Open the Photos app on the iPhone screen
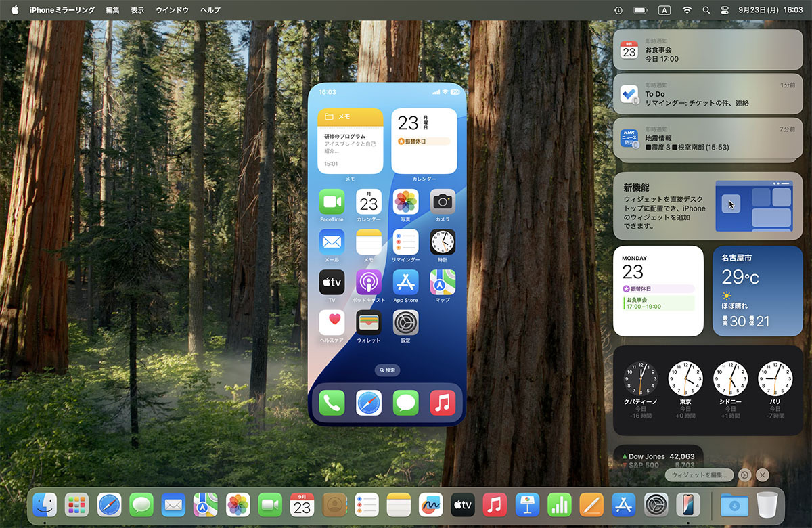Screen dimensions: 812x528 (406, 202)
